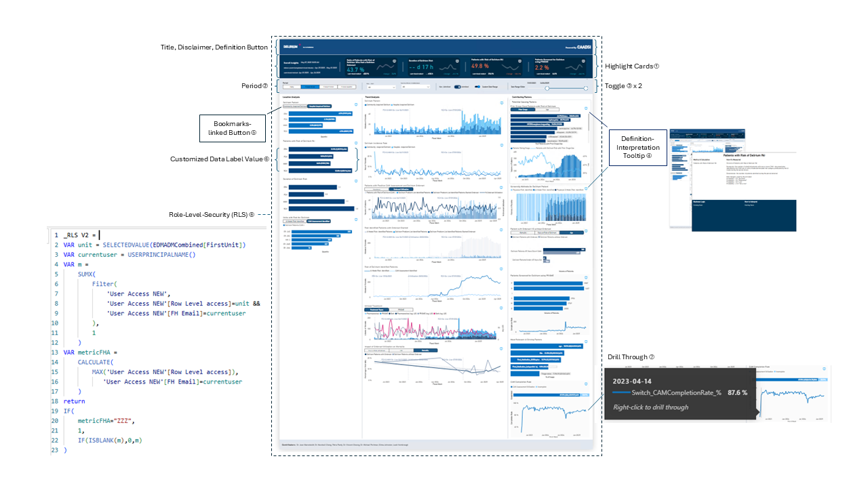Click the DELIRIUM logo in the dashboard header
Screen dimensions: 868x488
coord(291,47)
